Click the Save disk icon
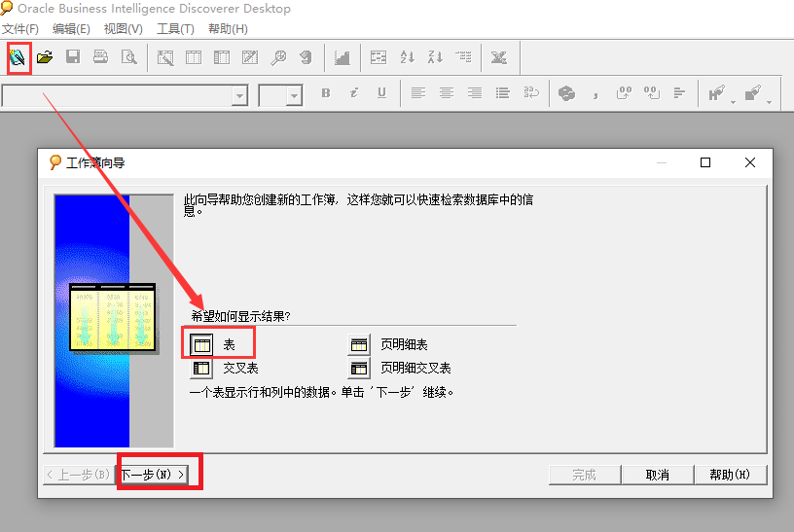The width and height of the screenshot is (794, 532). [73, 57]
